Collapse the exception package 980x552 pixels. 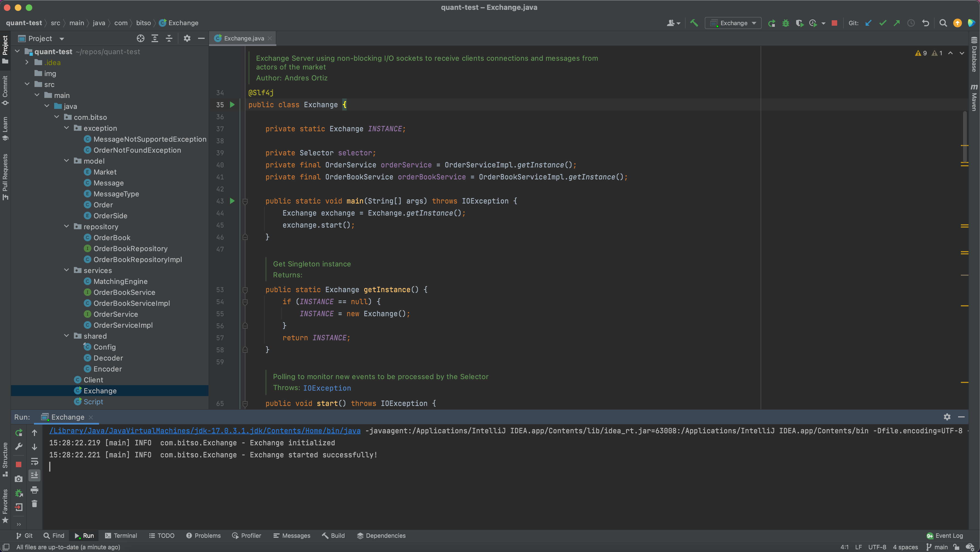coord(66,128)
